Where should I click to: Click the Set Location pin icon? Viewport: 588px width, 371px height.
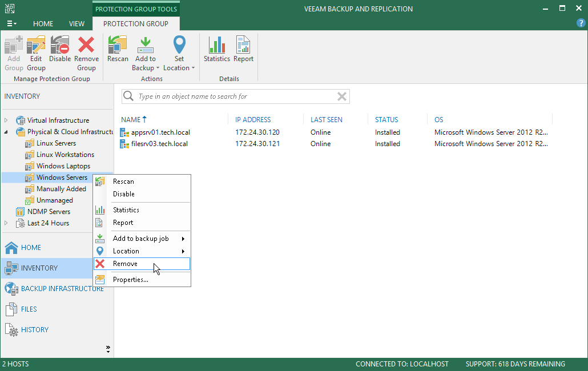pyautogui.click(x=179, y=45)
